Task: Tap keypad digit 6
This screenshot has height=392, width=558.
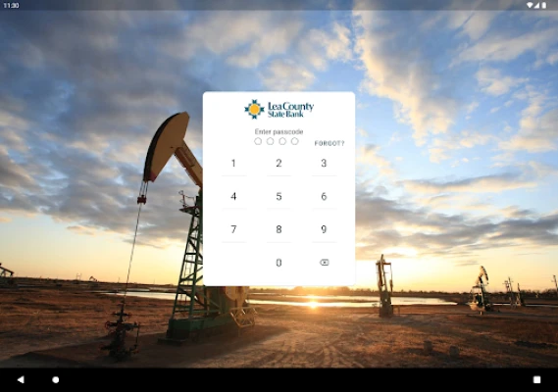Action: (324, 196)
